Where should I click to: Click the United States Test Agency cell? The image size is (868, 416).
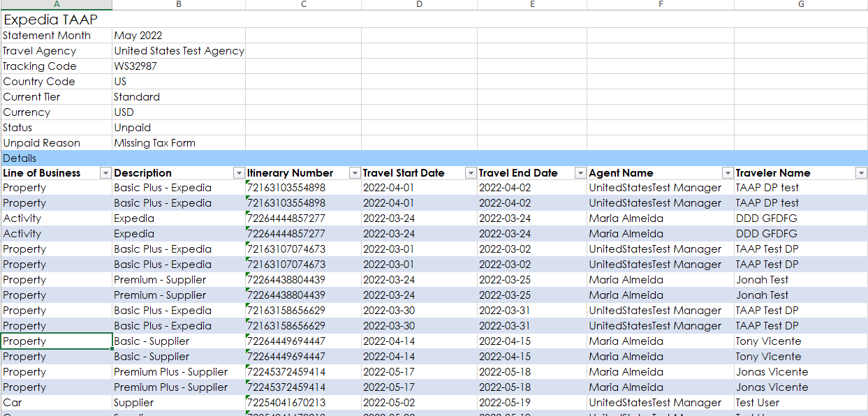click(x=179, y=51)
